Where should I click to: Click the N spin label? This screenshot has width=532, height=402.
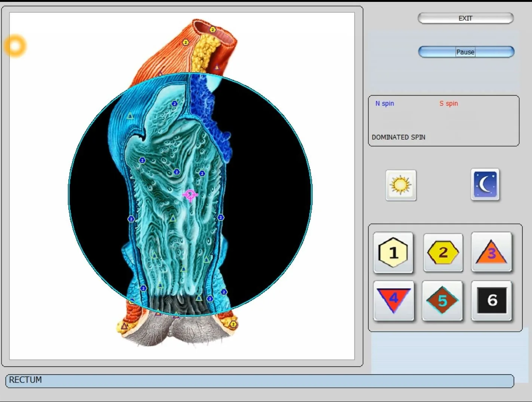coord(385,103)
